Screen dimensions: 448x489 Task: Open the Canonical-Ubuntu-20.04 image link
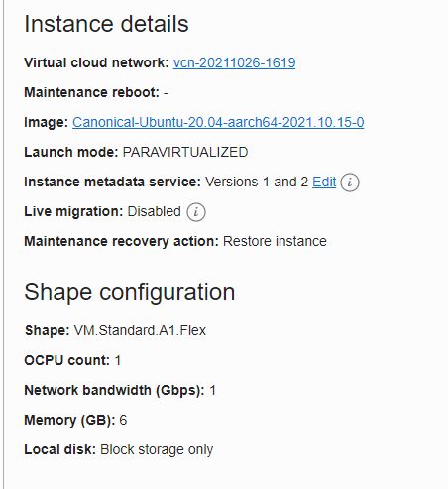218,122
